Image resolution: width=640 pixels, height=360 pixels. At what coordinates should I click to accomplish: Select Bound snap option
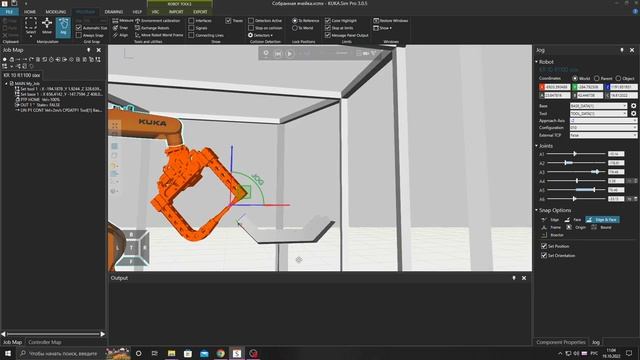click(x=601, y=227)
